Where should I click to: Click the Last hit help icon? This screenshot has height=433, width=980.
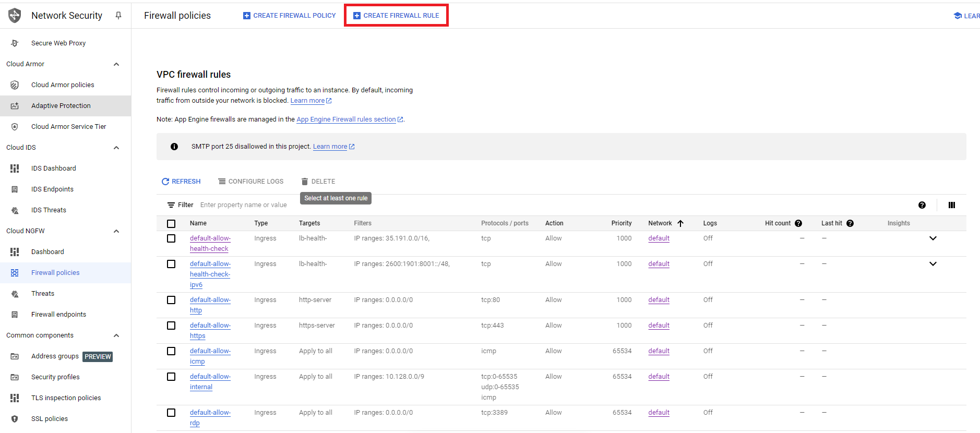(x=850, y=223)
